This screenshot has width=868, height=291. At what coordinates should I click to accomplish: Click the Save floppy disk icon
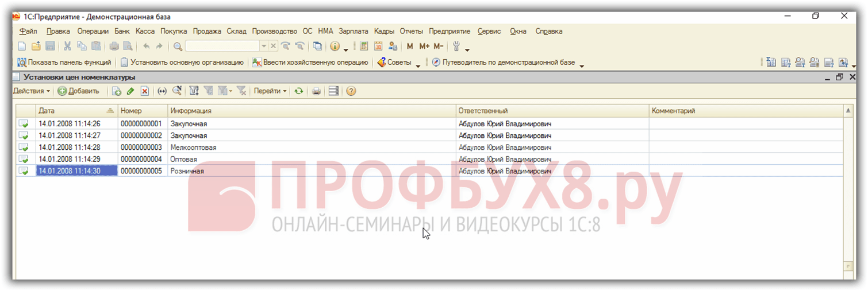coord(50,46)
